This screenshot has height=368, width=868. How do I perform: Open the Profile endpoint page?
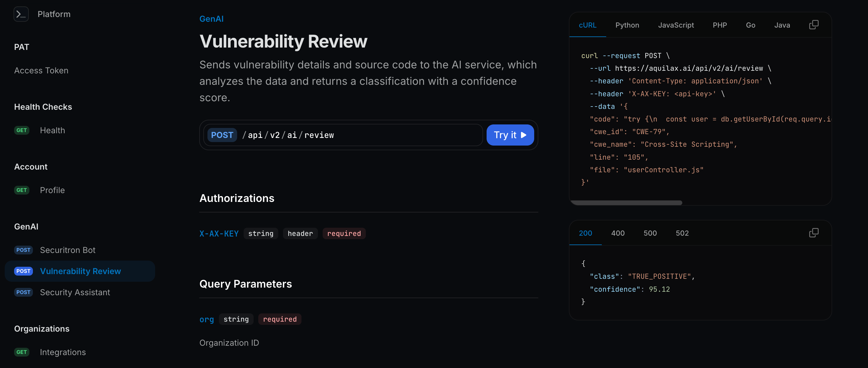52,190
